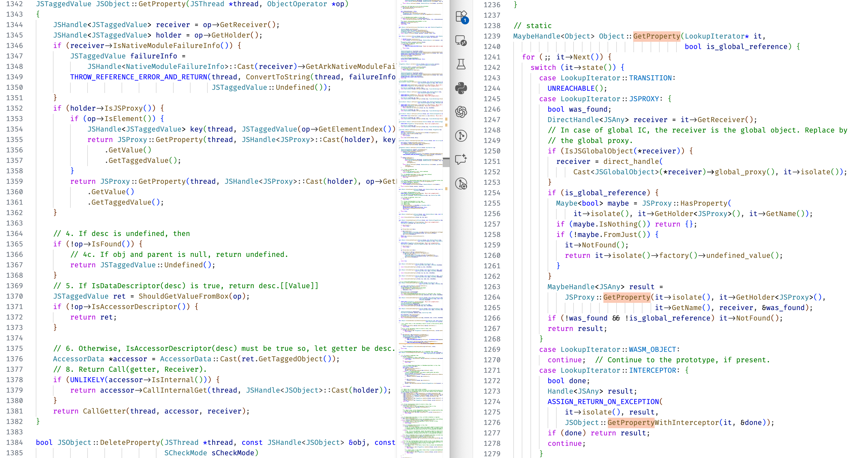Screen dimensions: 868x458
Task: Open the Extensions view with update badge
Action: [x=461, y=16]
